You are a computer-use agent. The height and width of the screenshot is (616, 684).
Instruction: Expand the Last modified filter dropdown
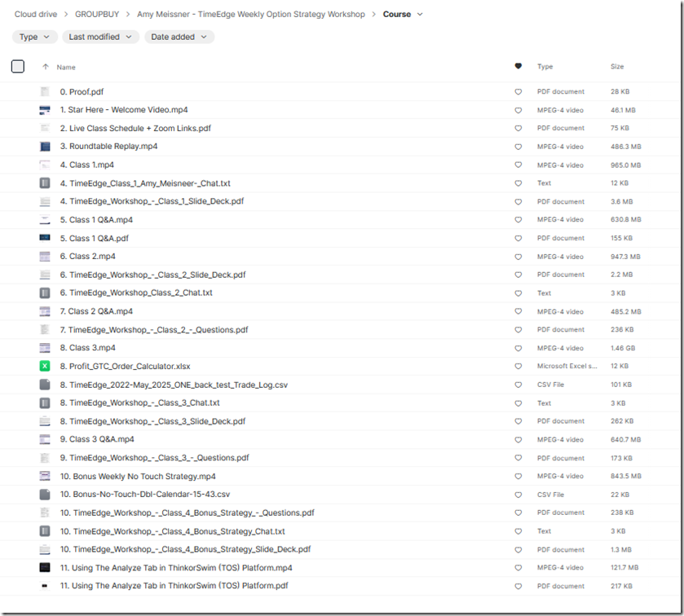tap(100, 37)
